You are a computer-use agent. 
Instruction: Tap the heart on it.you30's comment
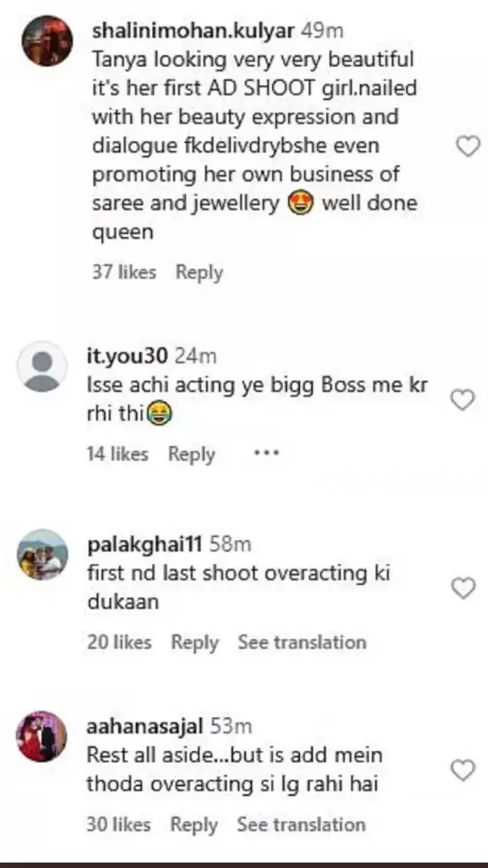[463, 401]
